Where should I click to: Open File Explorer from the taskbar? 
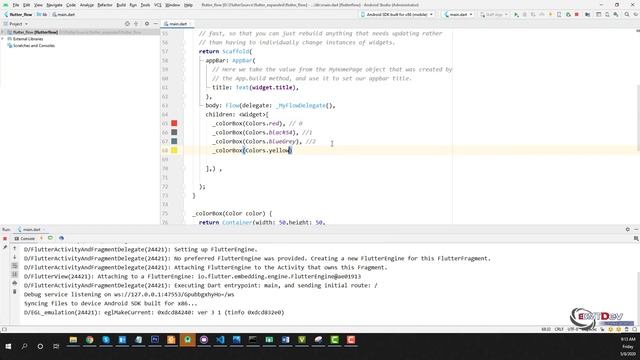tap(73, 340)
